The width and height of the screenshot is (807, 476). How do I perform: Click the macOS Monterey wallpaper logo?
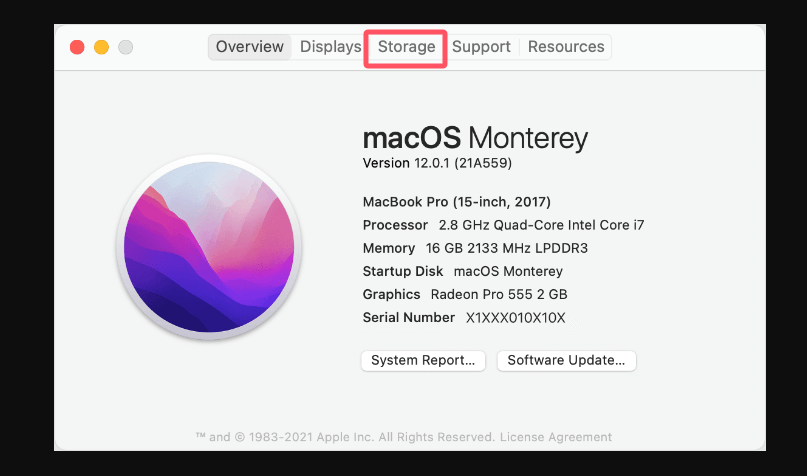tap(209, 247)
